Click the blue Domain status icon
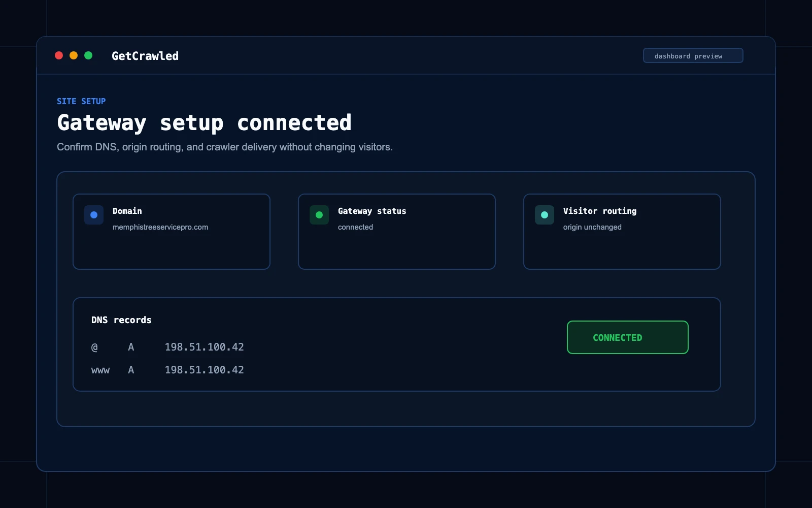The width and height of the screenshot is (812, 508). (x=94, y=215)
